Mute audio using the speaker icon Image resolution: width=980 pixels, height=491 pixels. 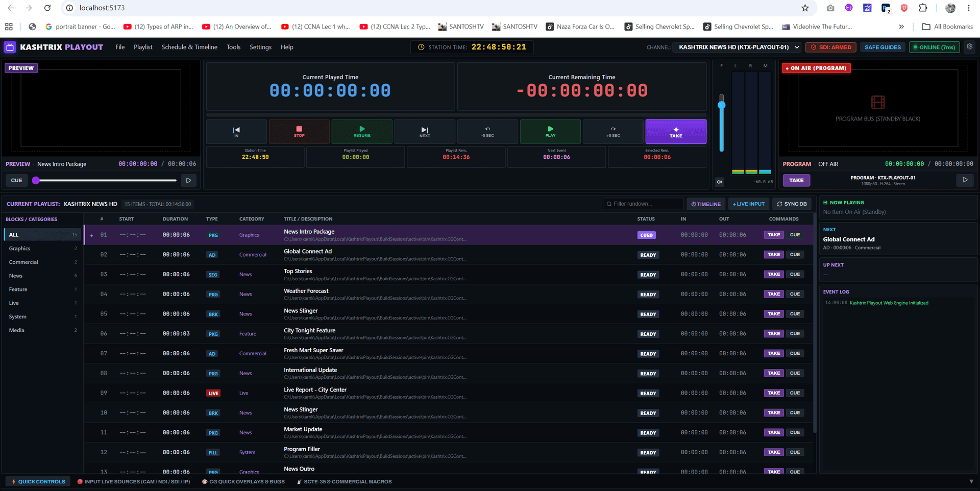coord(719,182)
